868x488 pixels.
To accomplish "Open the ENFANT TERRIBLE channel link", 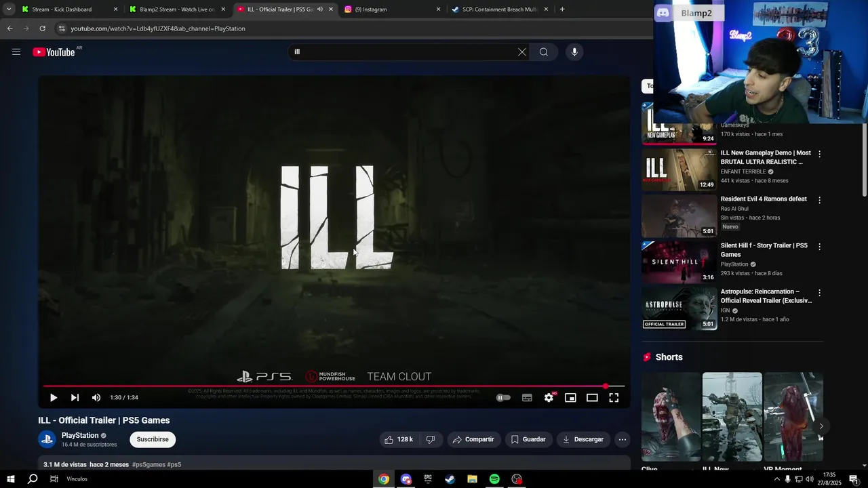I will pos(743,171).
